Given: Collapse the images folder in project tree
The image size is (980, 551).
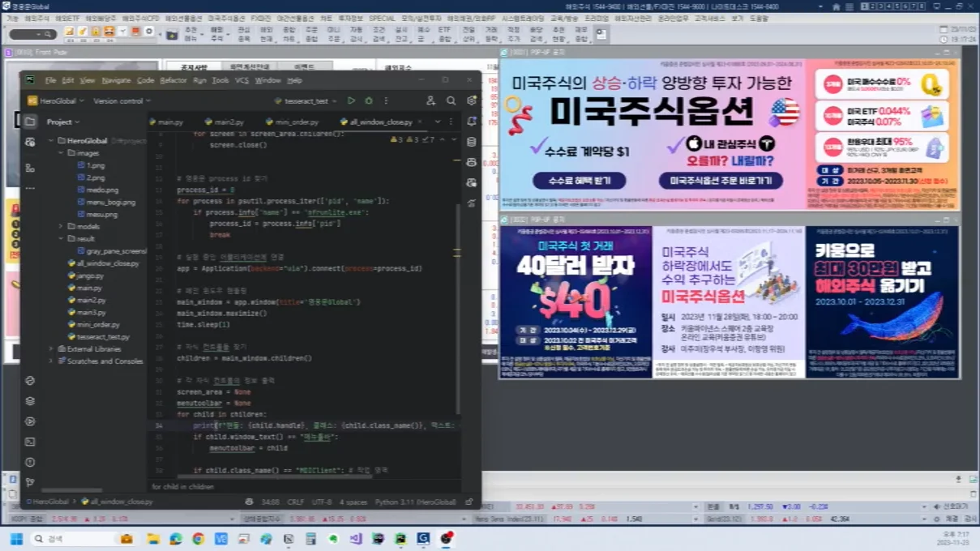Looking at the screenshot, I should [61, 152].
